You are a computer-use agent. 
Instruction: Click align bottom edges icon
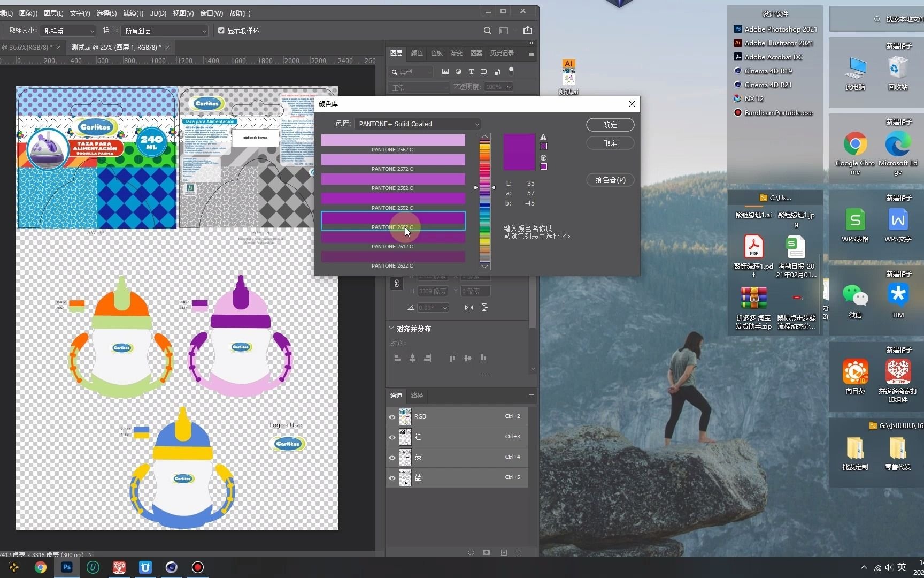tap(483, 358)
